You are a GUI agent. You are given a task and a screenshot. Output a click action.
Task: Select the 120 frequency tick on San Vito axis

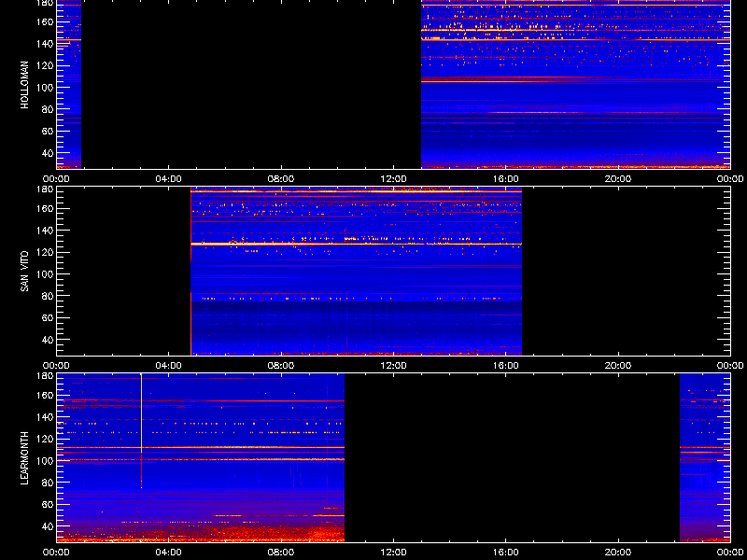coord(45,252)
